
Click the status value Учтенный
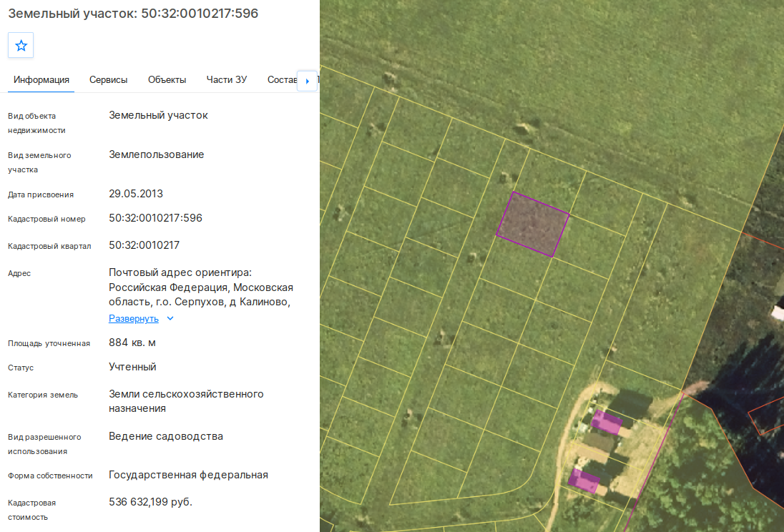132,367
